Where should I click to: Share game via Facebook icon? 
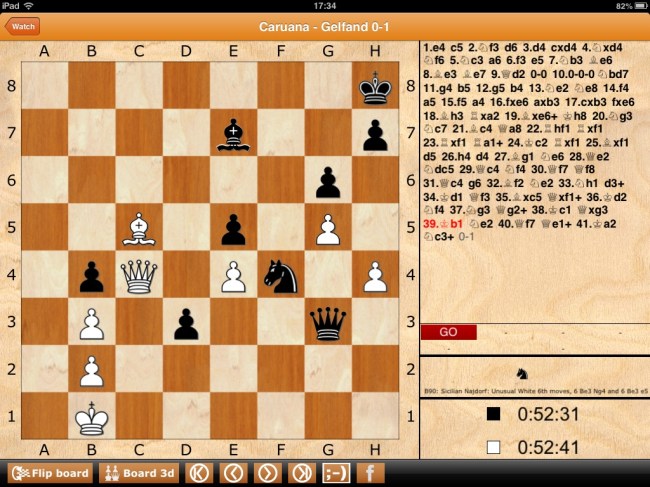(x=370, y=473)
